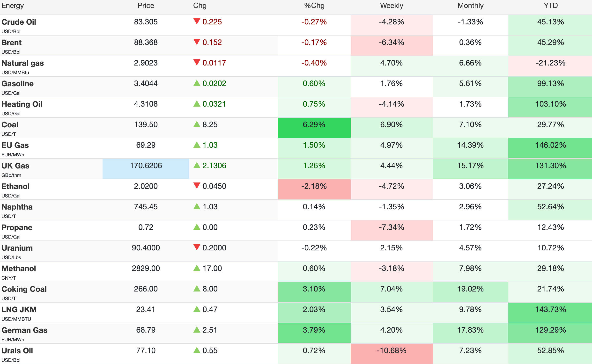
Task: Open the Coal commodity link
Action: coord(10,125)
